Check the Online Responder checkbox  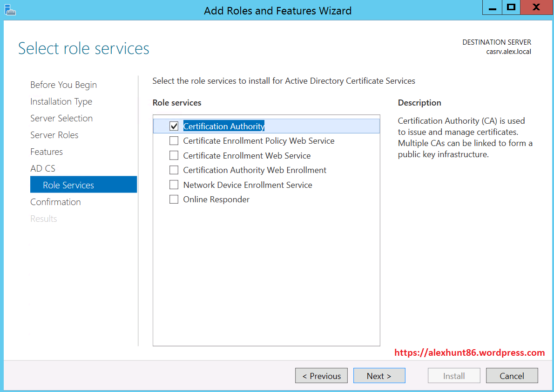(174, 199)
